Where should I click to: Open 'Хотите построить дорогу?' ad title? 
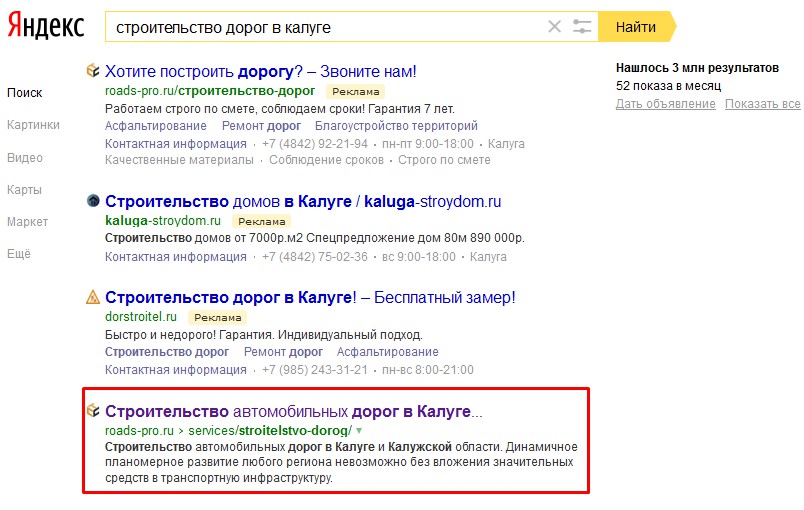[x=260, y=71]
